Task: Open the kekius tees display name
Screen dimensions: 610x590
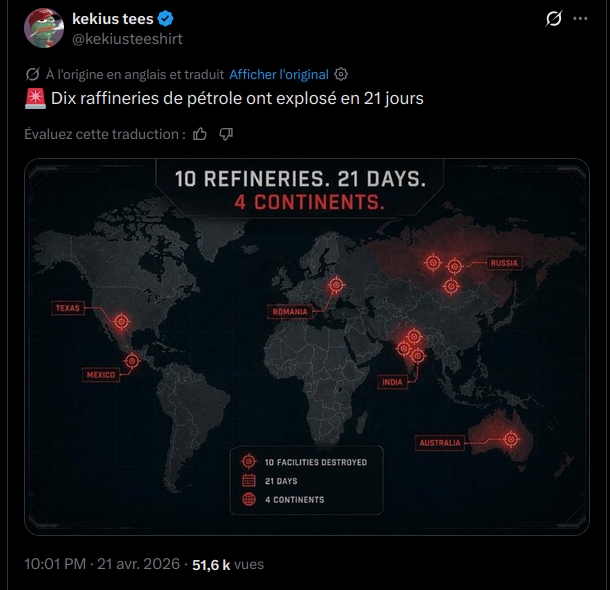Action: [x=113, y=19]
